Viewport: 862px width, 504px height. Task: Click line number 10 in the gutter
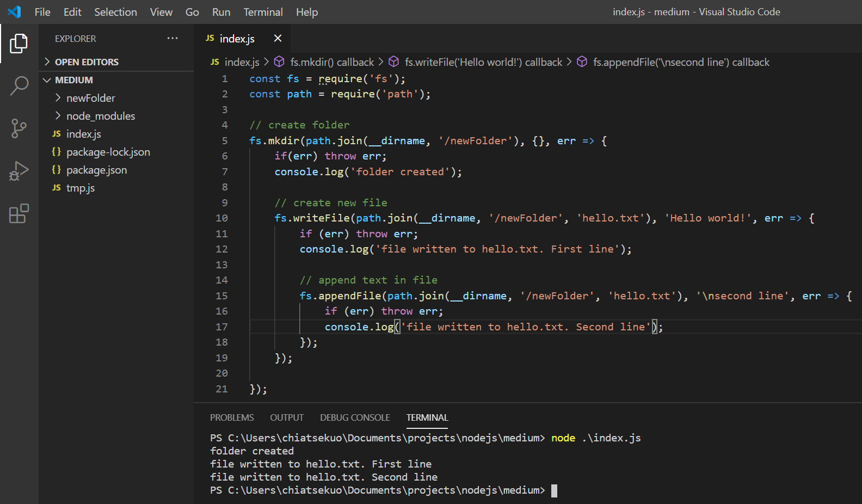(x=221, y=218)
